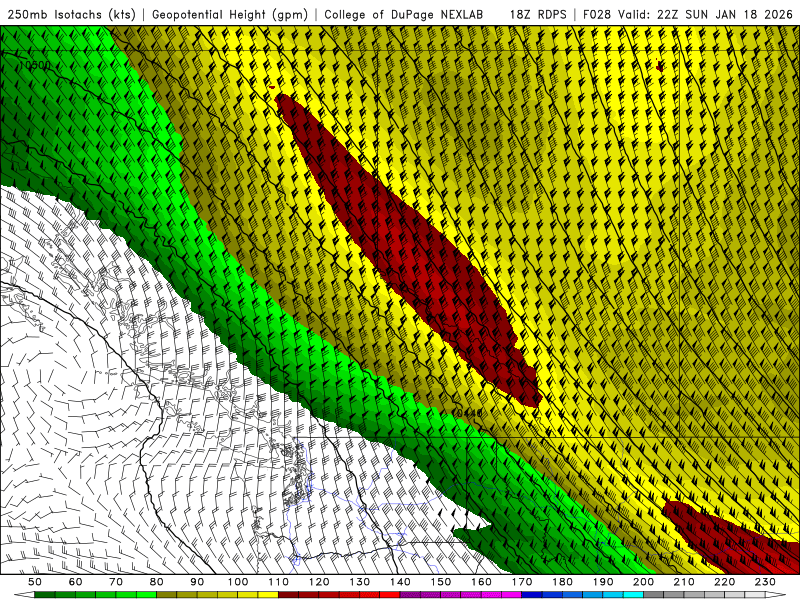Select the dark blue swatch starting at 170
This screenshot has width=800, height=600.
tap(532, 595)
